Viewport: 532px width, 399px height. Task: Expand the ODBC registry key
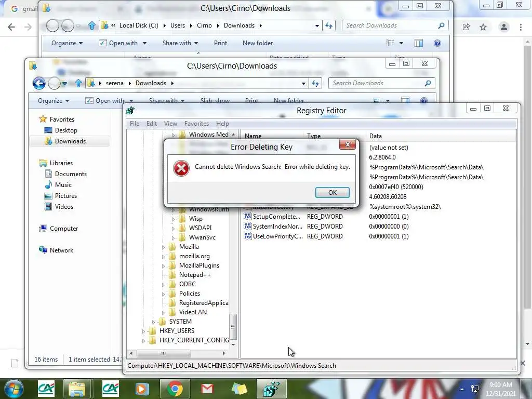tap(163, 285)
